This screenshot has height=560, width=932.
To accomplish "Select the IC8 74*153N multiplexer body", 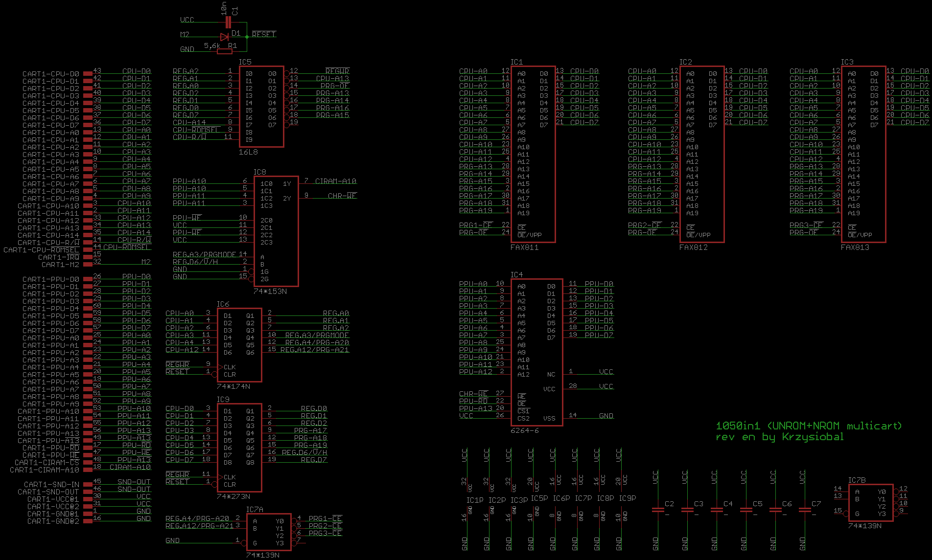I will click(x=276, y=231).
